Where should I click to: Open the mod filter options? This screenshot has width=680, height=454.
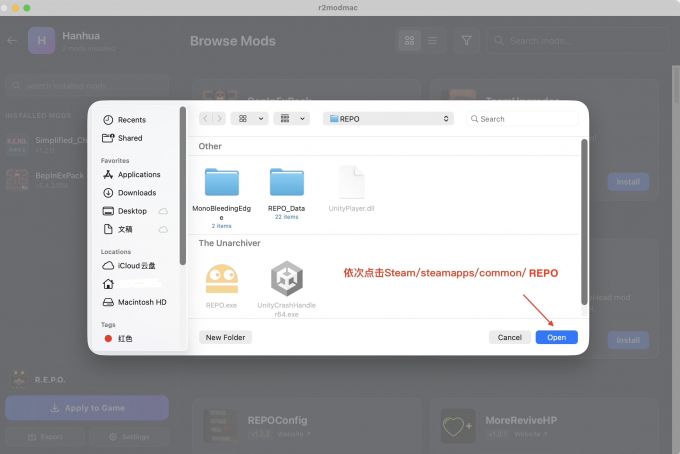[466, 41]
